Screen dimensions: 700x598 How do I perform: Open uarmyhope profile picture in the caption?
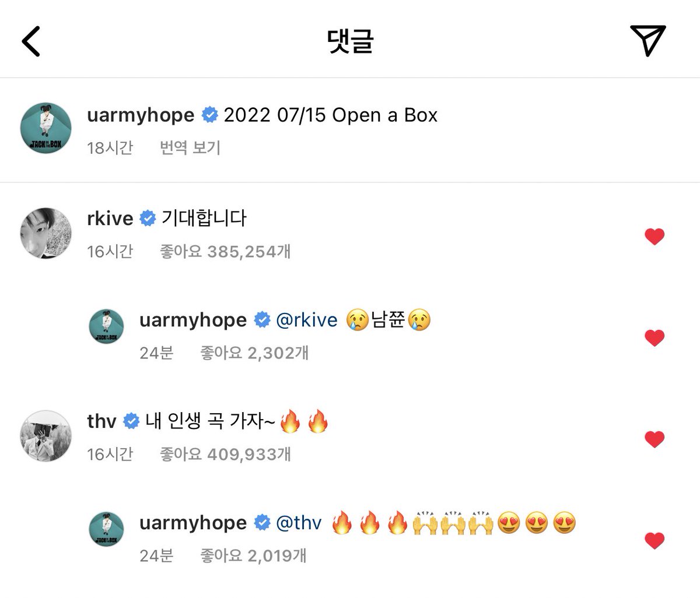coord(45,128)
